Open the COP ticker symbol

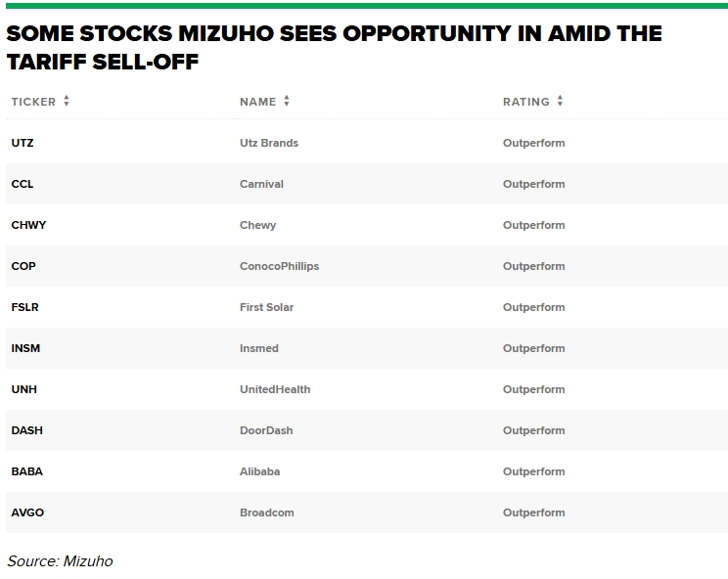click(x=23, y=266)
